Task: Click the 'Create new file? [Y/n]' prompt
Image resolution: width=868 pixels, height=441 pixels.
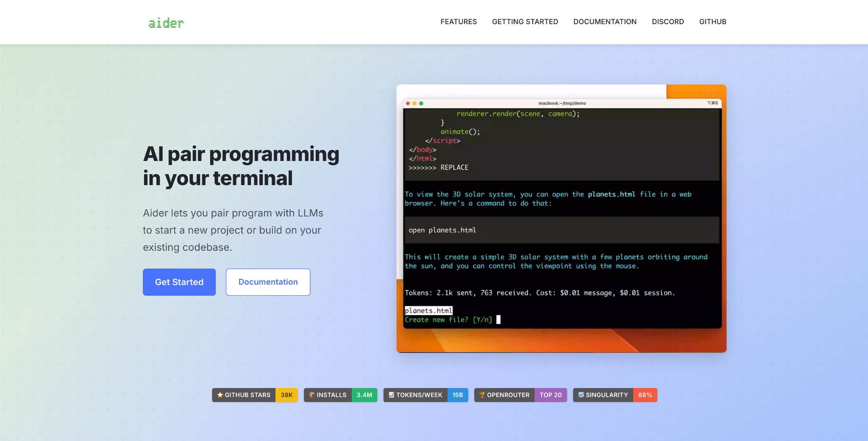Action: coord(448,319)
